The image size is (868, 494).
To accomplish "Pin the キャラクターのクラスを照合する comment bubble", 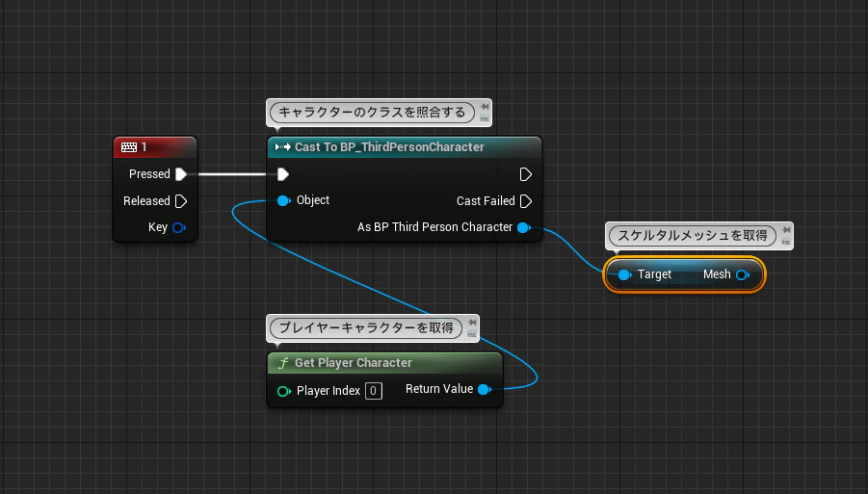I will tap(485, 106).
